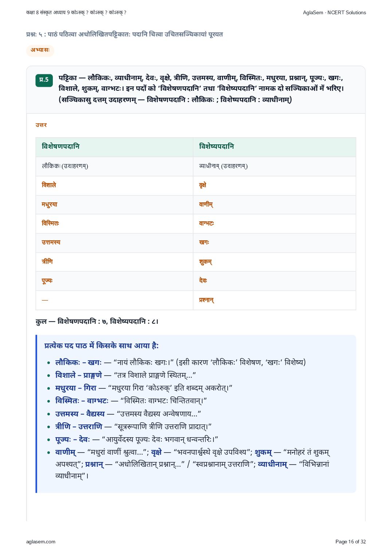Click the Page 16 of 32 indicator
Image resolution: width=392 pixels, height=555 pixels.
[x=350, y=542]
